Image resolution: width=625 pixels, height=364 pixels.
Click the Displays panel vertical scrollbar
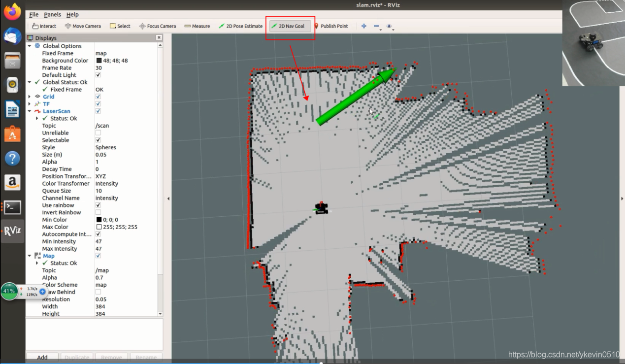(x=160, y=179)
